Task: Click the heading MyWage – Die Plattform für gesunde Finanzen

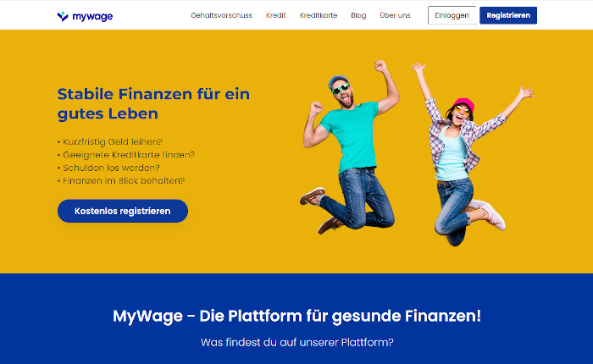Action: click(296, 316)
